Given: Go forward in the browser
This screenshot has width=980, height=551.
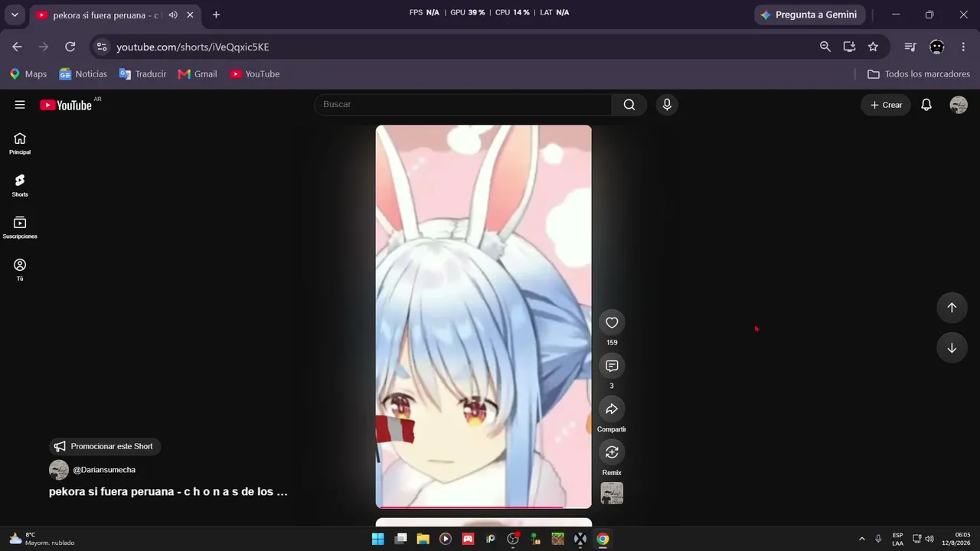Looking at the screenshot, I should [x=44, y=47].
